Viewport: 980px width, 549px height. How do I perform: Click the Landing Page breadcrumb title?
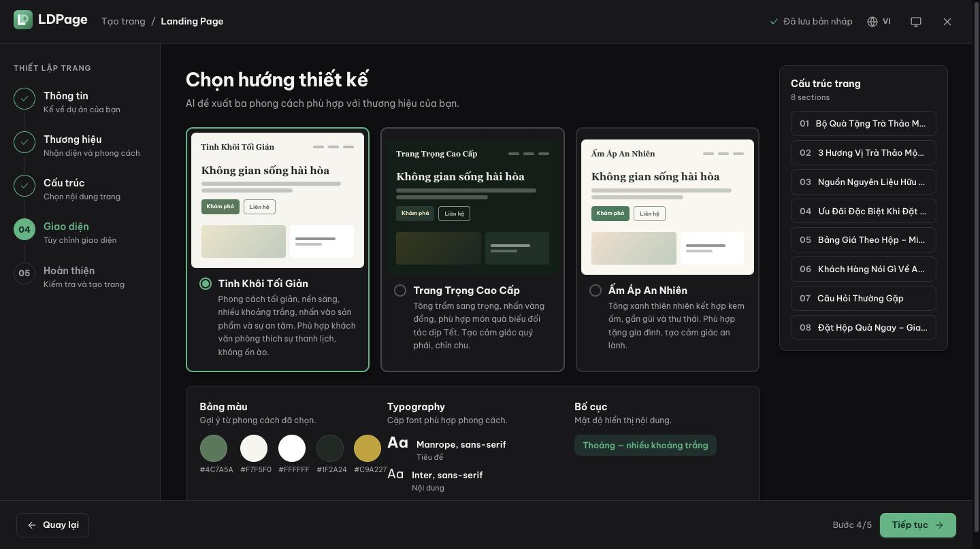pos(192,21)
